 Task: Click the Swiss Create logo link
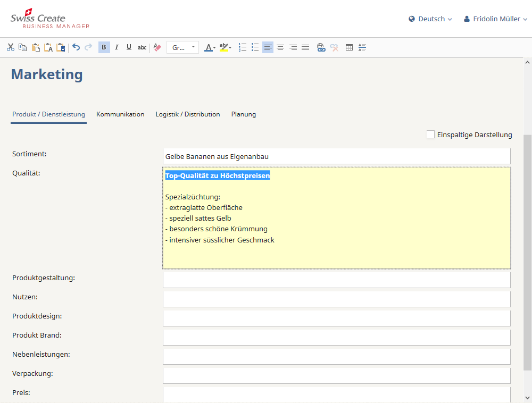pyautogui.click(x=50, y=19)
